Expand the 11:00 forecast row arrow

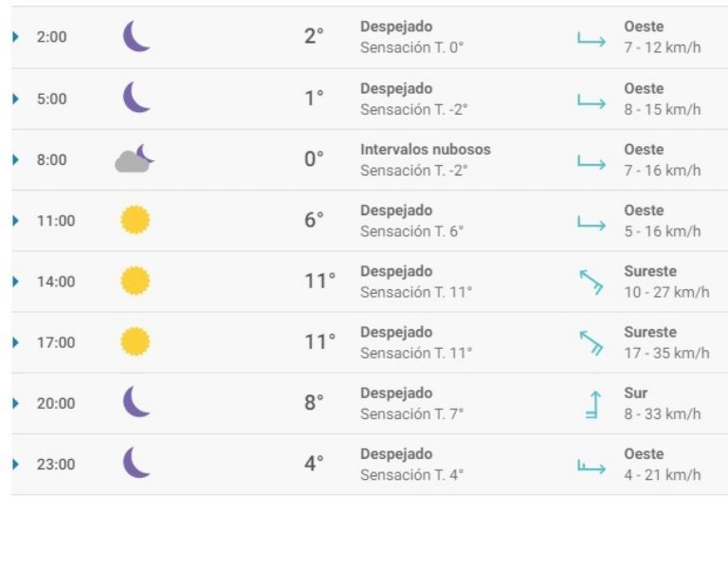15,220
